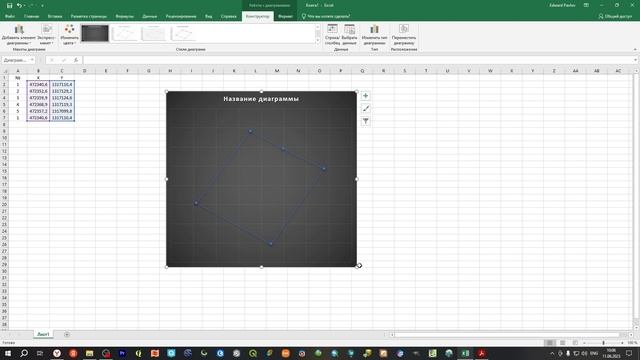This screenshot has width=640, height=360.
Task: Switch to the Вставка ribbon tab
Action: click(55, 16)
